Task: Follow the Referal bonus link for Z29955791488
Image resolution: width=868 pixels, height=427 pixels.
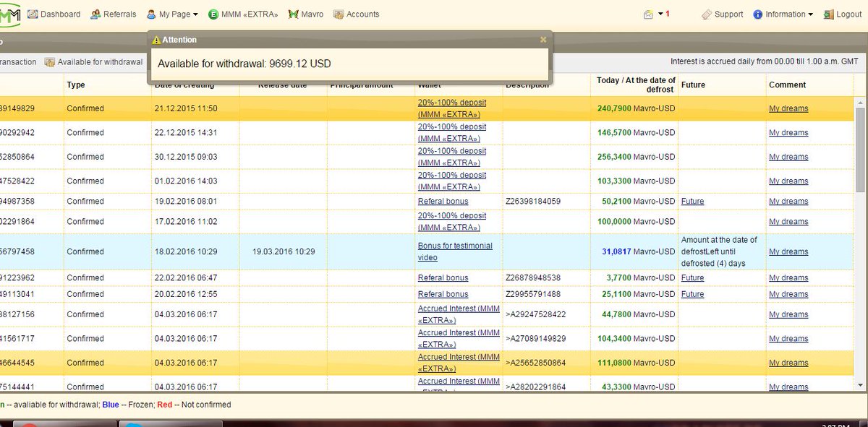Action: click(443, 295)
